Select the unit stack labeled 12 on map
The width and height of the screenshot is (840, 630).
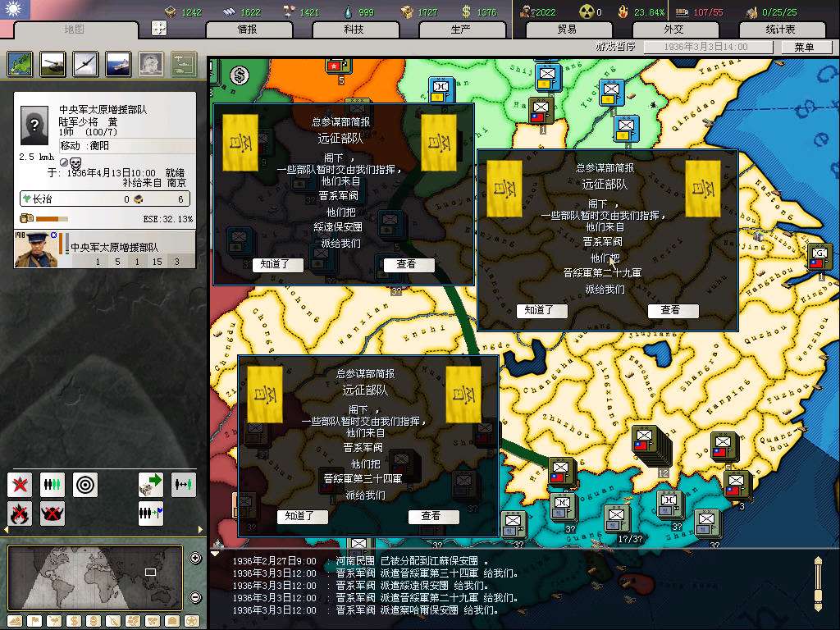pyautogui.click(x=651, y=445)
